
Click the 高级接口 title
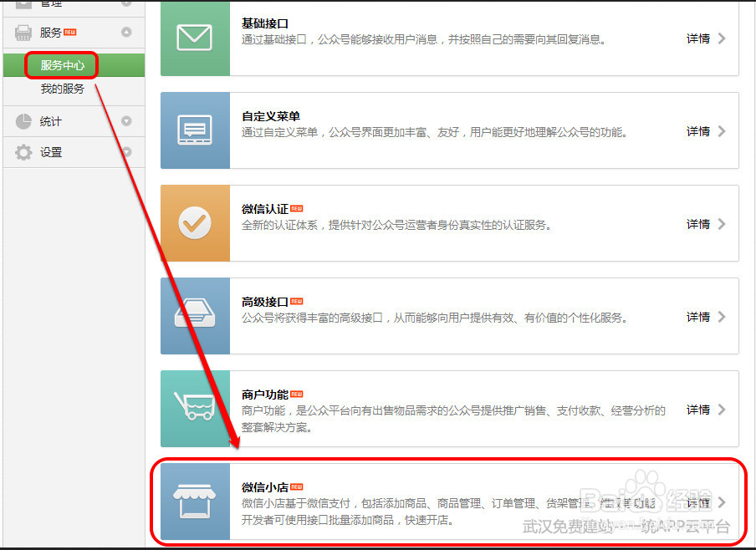pyautogui.click(x=265, y=302)
